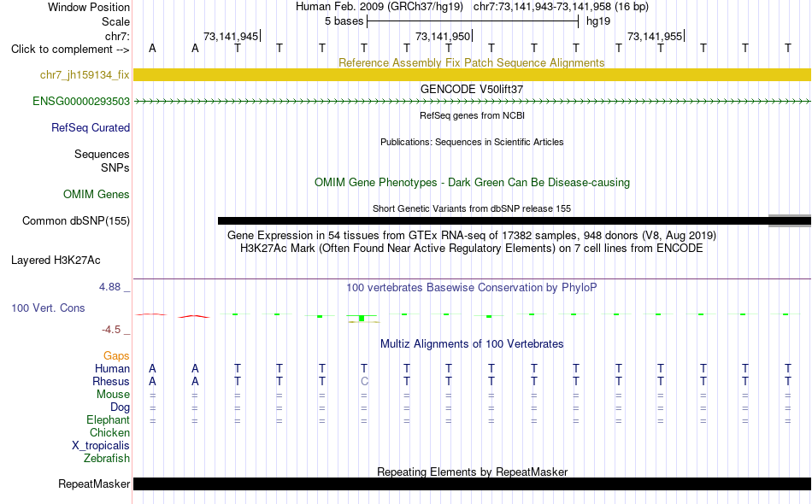Open 'RefSeq genes from NCBI' title
The image size is (812, 504).
click(472, 116)
